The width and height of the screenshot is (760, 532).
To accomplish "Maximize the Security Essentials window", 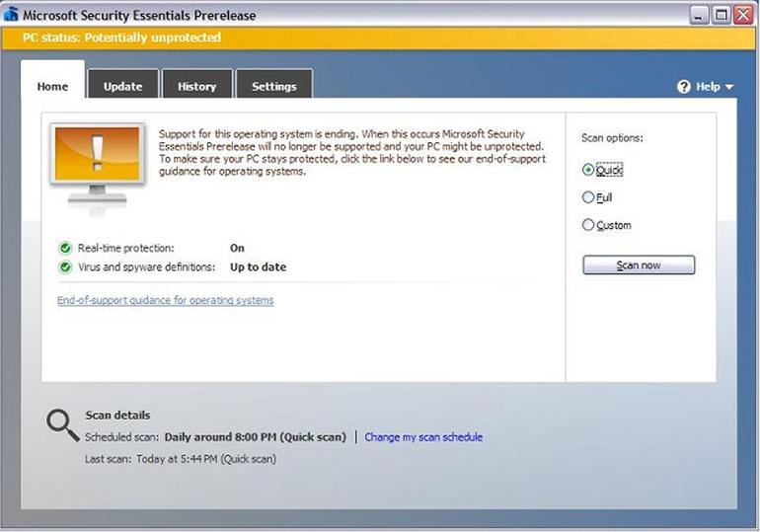I will 721,15.
